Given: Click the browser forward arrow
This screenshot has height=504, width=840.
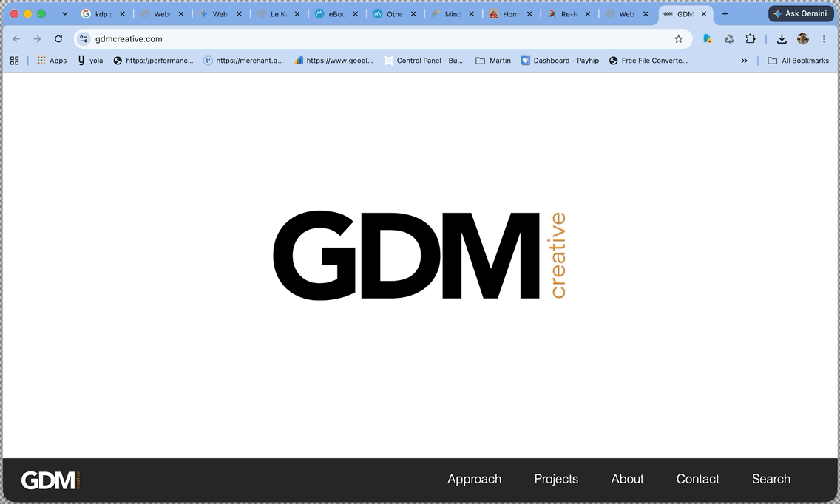Looking at the screenshot, I should tap(37, 38).
